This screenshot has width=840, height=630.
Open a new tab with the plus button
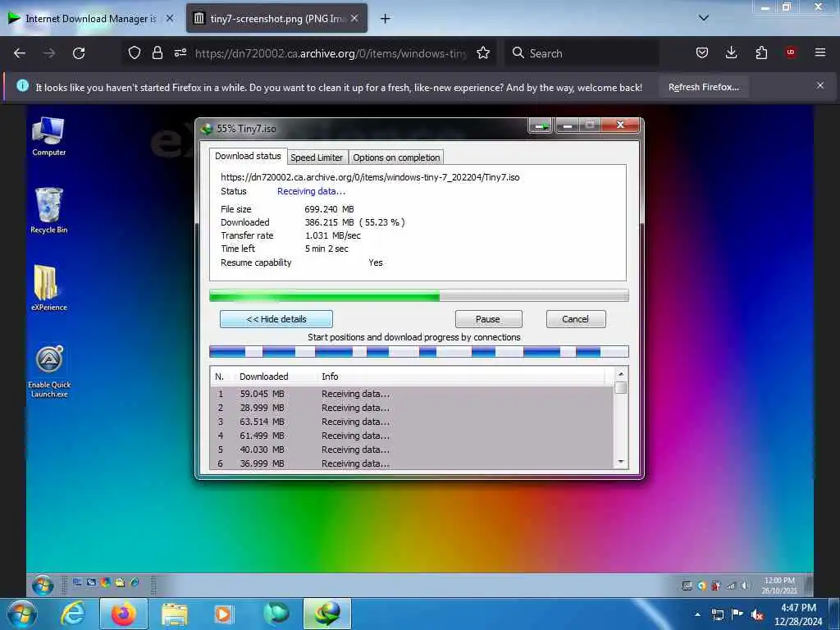coord(386,19)
